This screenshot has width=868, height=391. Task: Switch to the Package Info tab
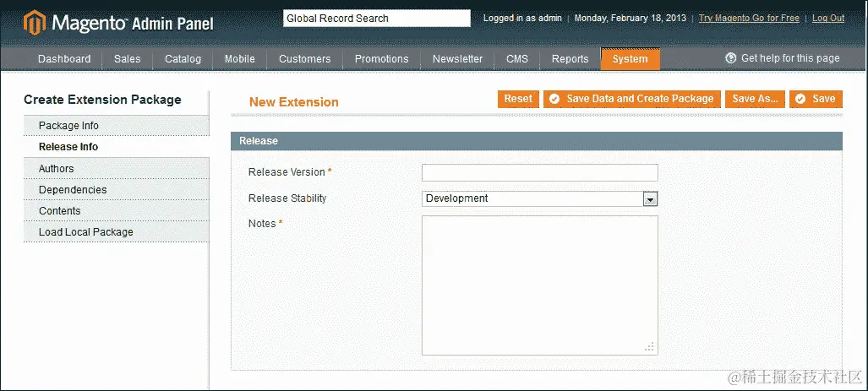pos(117,126)
